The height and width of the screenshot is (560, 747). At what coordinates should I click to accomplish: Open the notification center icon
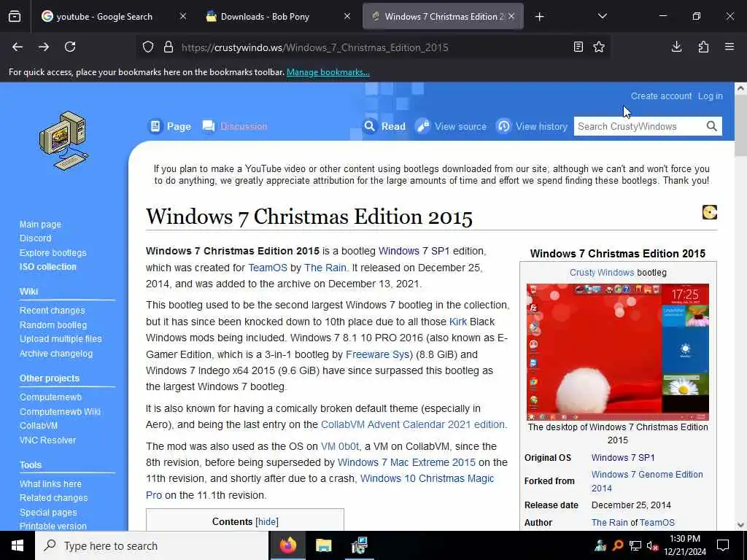pyautogui.click(x=723, y=545)
